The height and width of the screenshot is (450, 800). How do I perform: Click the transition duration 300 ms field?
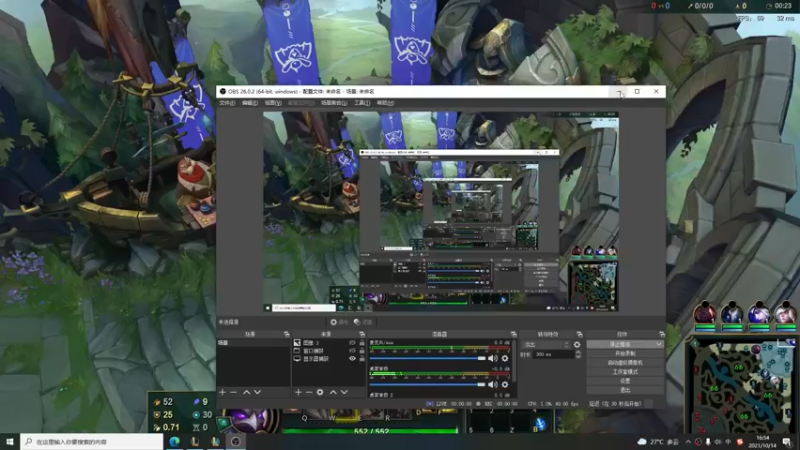[553, 355]
